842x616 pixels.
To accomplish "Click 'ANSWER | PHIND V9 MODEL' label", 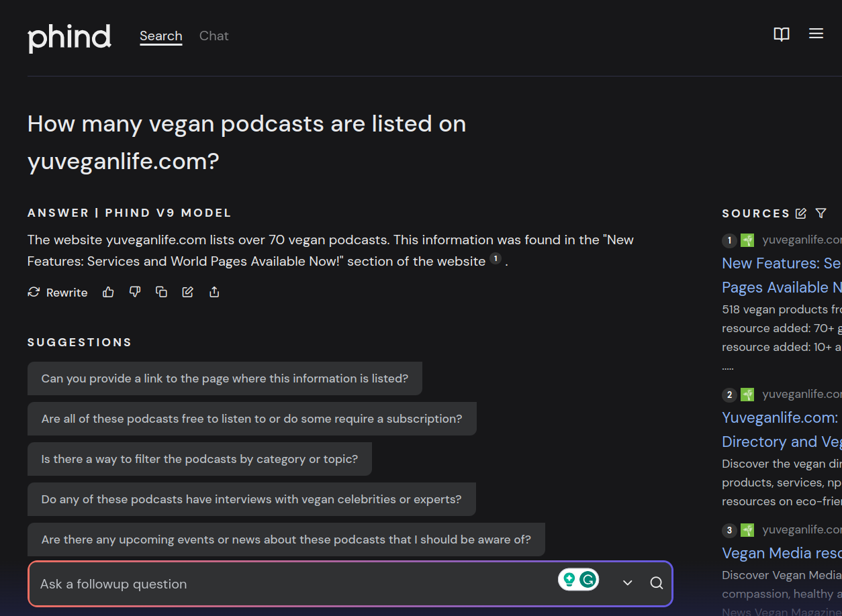I will pos(129,213).
